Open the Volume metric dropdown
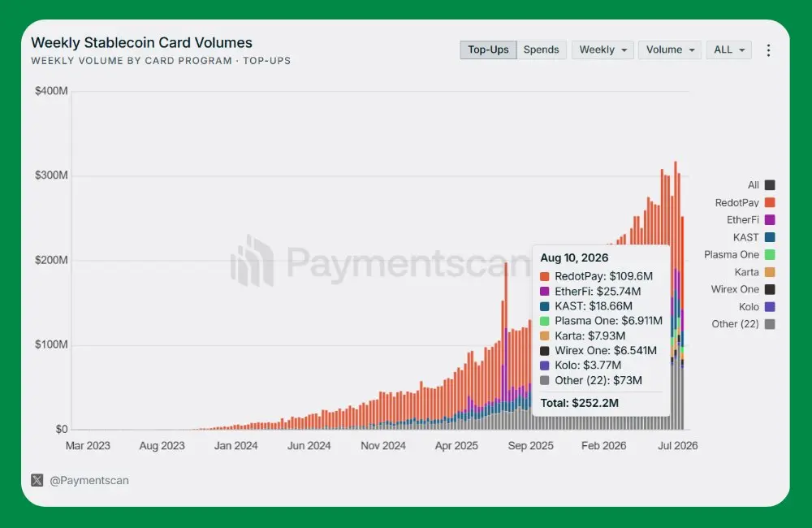 pyautogui.click(x=670, y=50)
